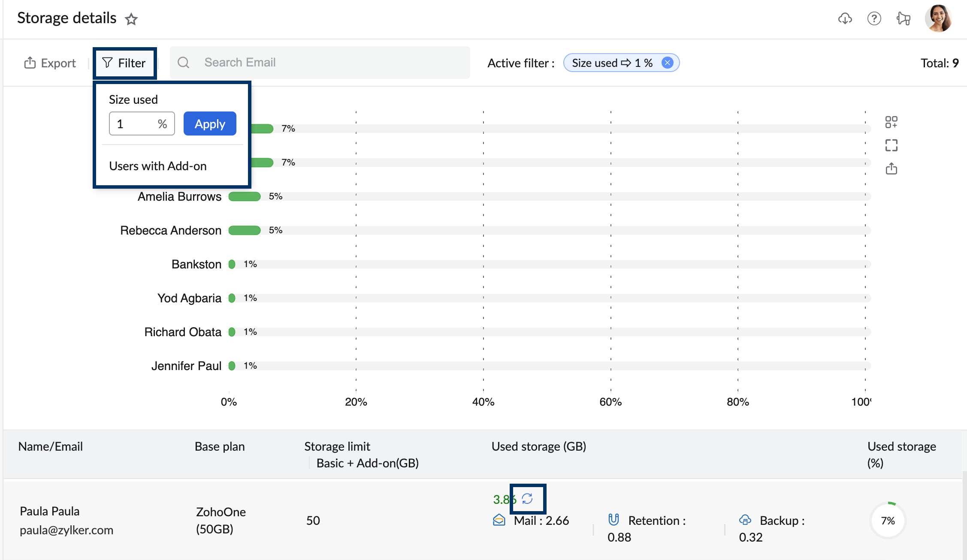Click Paula's 7% usage donut indicator

coord(887,520)
